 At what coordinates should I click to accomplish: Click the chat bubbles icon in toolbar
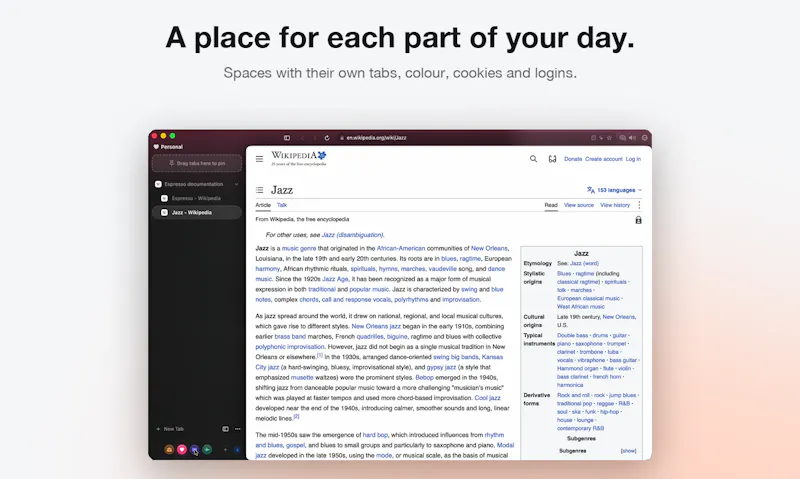[x=622, y=138]
